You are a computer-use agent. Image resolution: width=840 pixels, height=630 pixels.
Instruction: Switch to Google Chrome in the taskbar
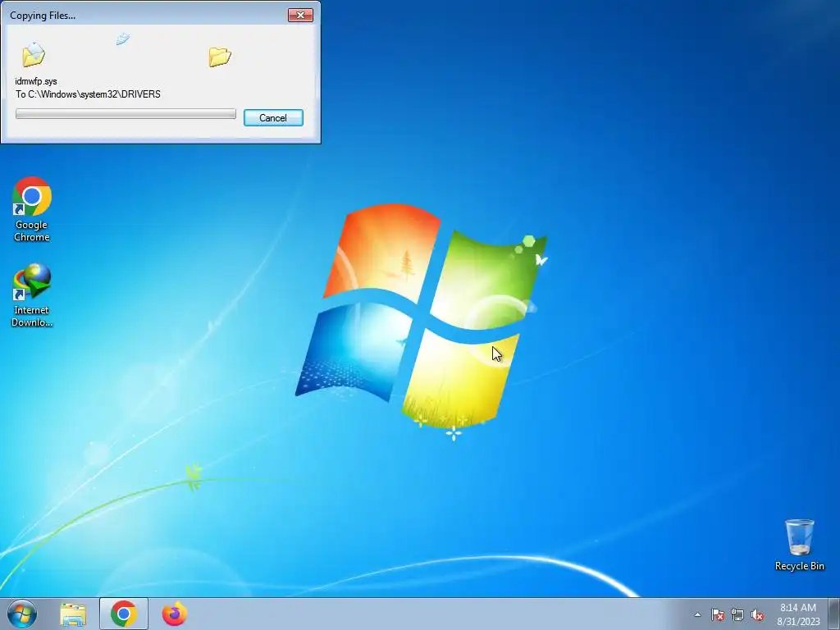[x=124, y=614]
